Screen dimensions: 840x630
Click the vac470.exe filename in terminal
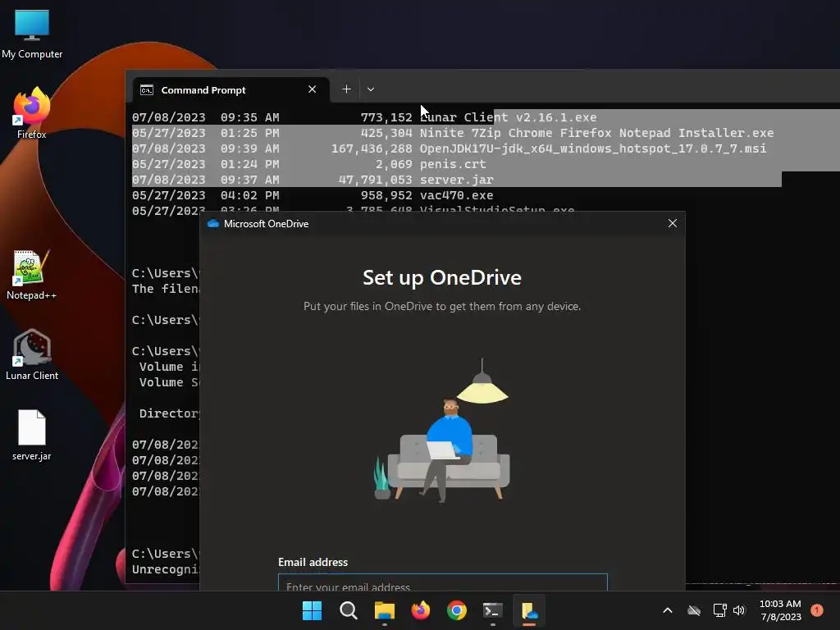456,195
